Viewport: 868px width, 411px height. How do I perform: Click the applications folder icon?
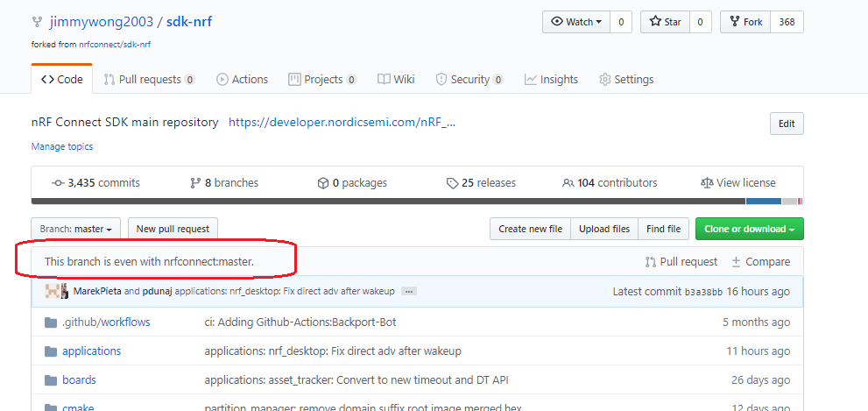coord(50,351)
